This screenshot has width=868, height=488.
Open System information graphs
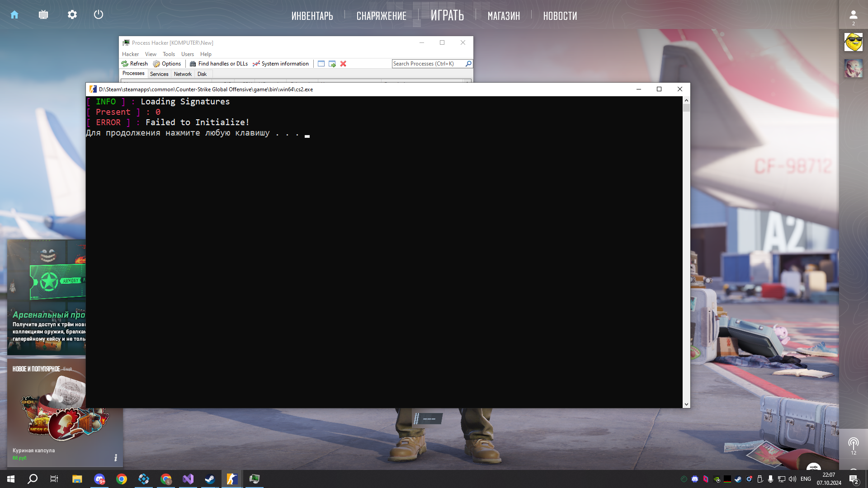256,64
